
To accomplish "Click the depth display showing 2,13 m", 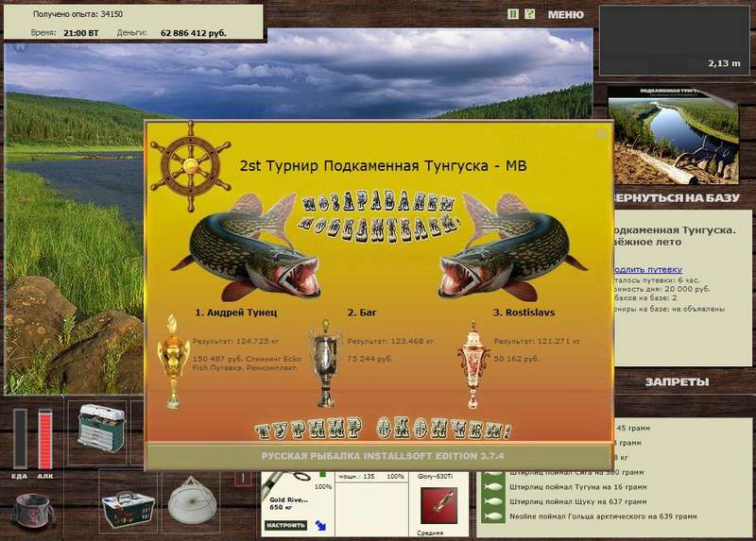I will pyautogui.click(x=675, y=41).
